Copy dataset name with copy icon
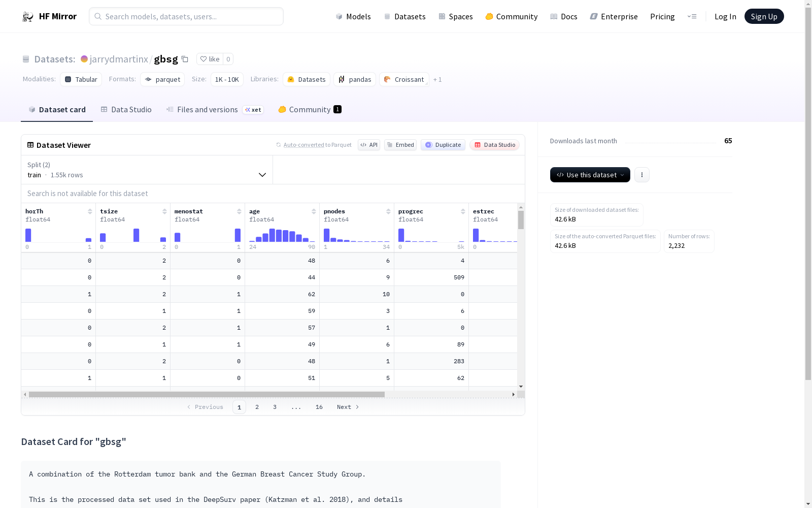The image size is (812, 508). 185,59
